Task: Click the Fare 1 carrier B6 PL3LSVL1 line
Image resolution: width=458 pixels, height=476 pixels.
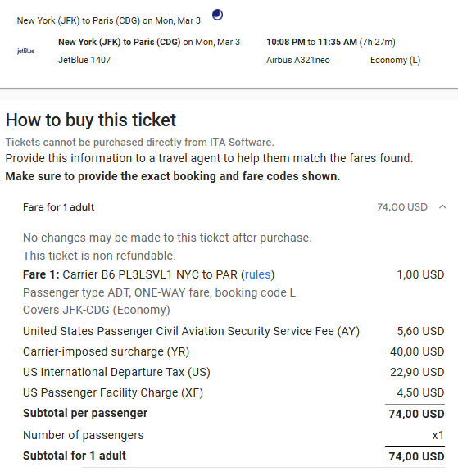Action: tap(149, 274)
